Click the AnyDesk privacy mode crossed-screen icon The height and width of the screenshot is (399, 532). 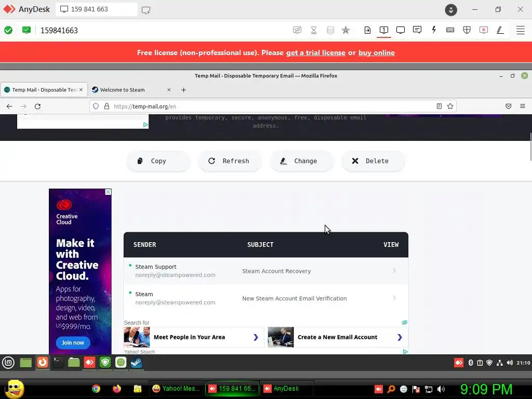click(x=297, y=30)
